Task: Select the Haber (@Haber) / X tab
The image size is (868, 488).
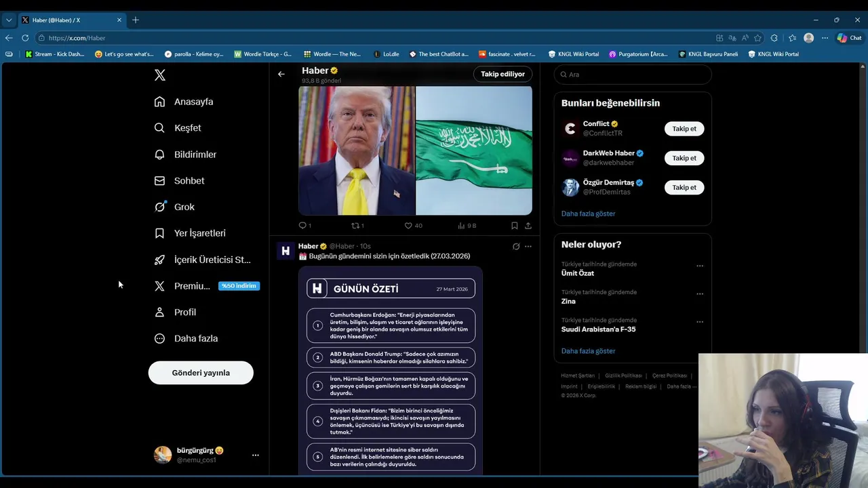Action: tap(72, 20)
